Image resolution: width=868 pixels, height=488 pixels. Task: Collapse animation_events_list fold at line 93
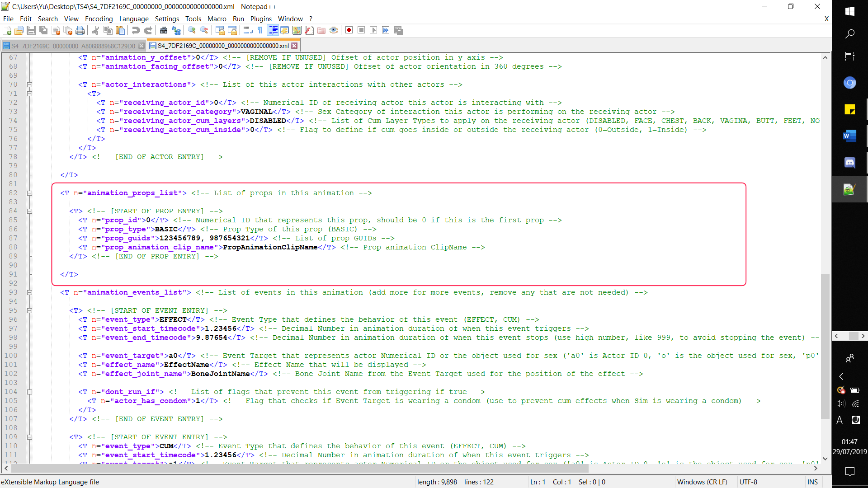pyautogui.click(x=29, y=292)
